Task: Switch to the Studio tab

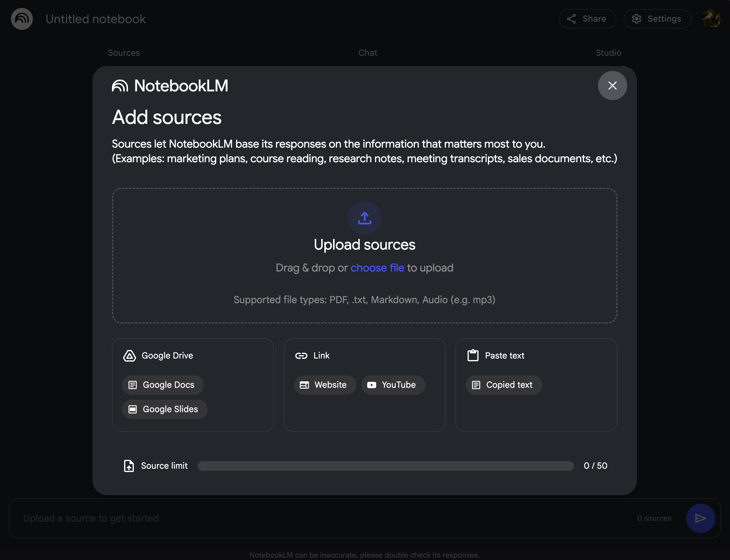Action: point(608,53)
